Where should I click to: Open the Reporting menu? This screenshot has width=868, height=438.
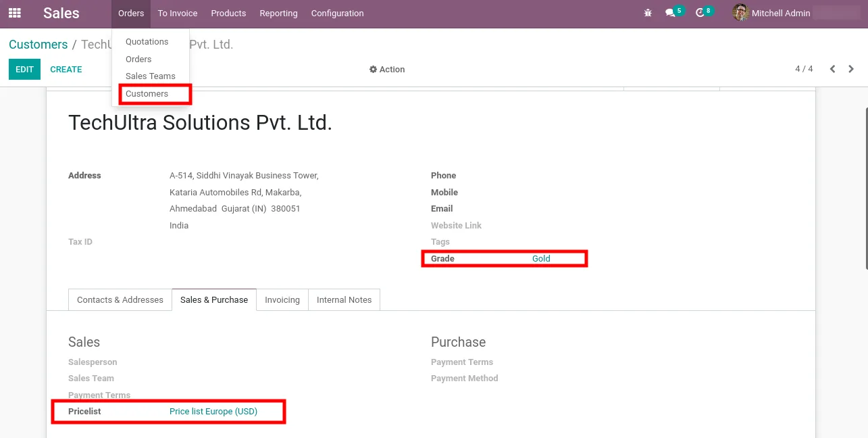click(x=278, y=14)
